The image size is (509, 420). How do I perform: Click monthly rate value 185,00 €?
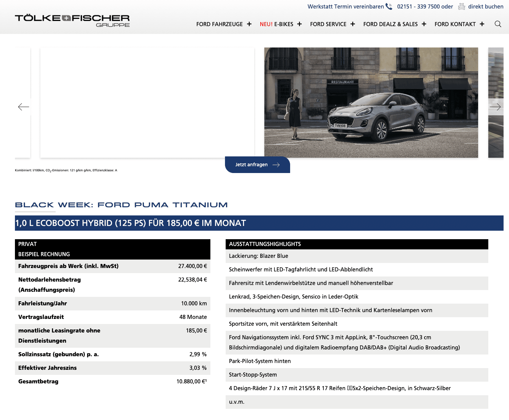click(196, 330)
